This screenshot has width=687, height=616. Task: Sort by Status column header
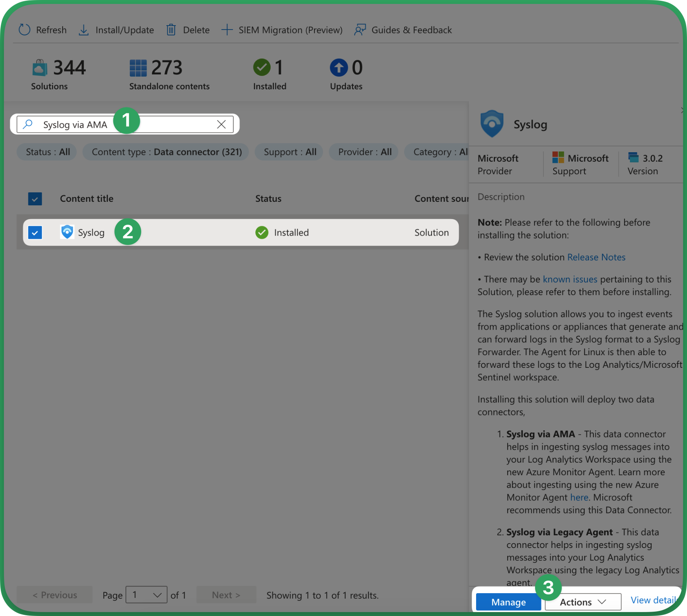pos(268,199)
